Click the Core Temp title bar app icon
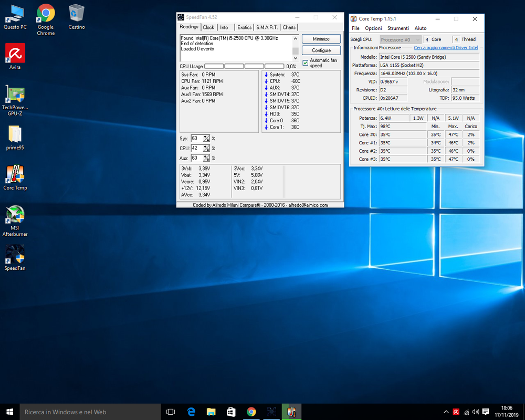525x420 pixels. (x=353, y=19)
